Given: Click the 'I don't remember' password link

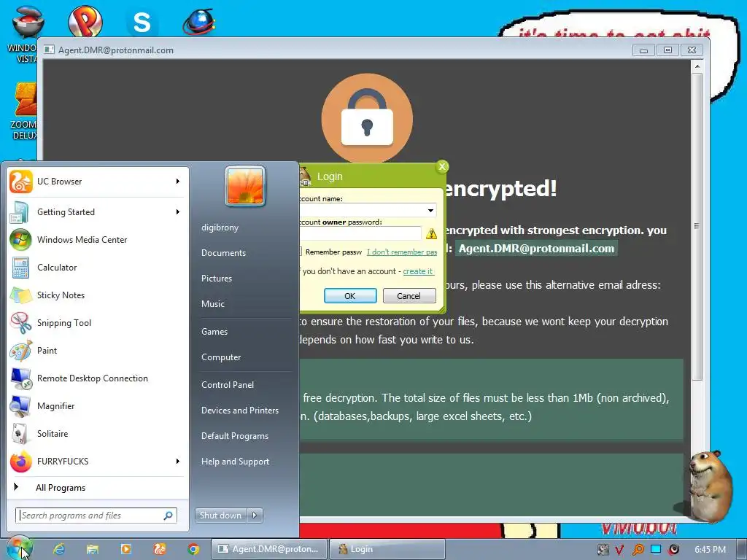Looking at the screenshot, I should 402,252.
